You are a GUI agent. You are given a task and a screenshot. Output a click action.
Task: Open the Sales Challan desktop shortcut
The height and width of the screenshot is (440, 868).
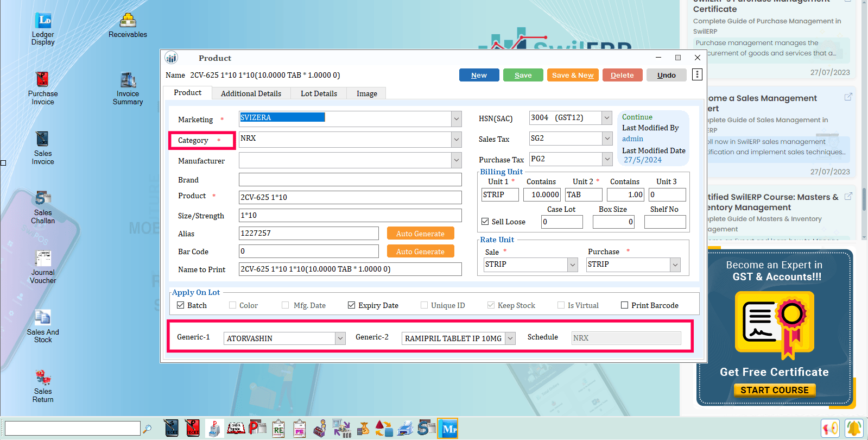pyautogui.click(x=43, y=208)
